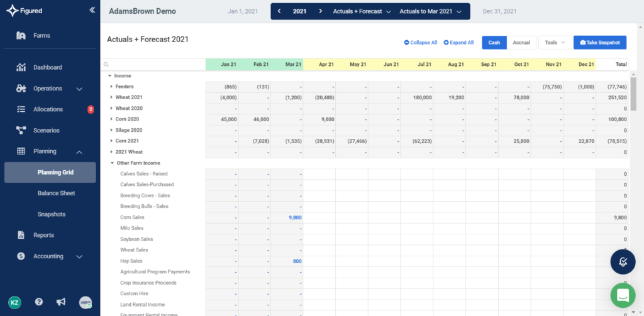Expand the Feeders row
Image resolution: width=644 pixels, height=316 pixels.
[x=111, y=87]
